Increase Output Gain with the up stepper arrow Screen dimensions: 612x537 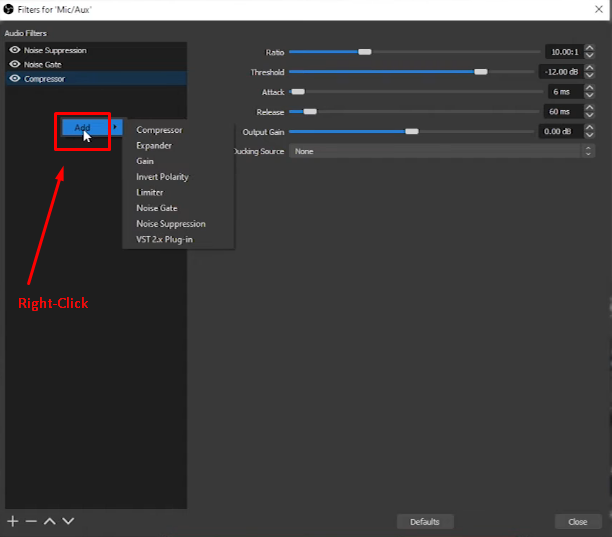590,128
